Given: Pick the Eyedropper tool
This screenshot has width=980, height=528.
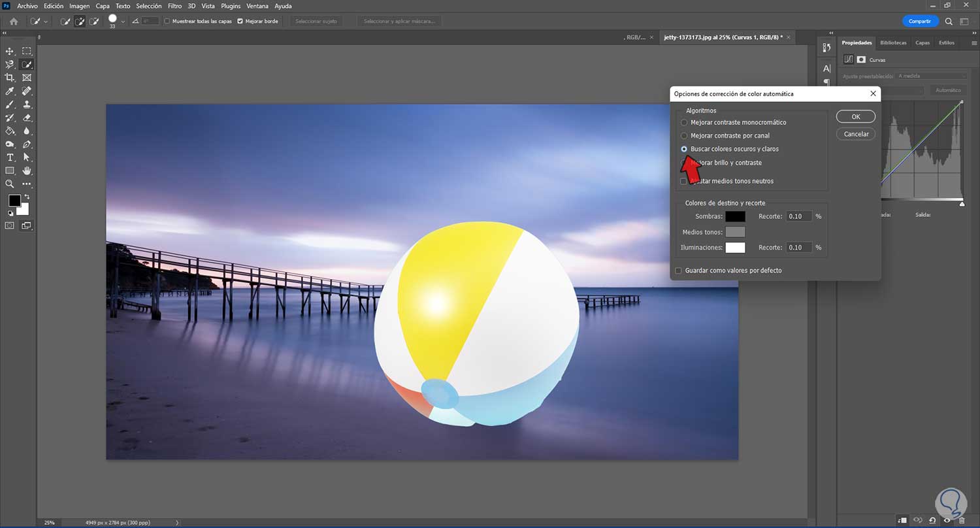Looking at the screenshot, I should coord(10,91).
